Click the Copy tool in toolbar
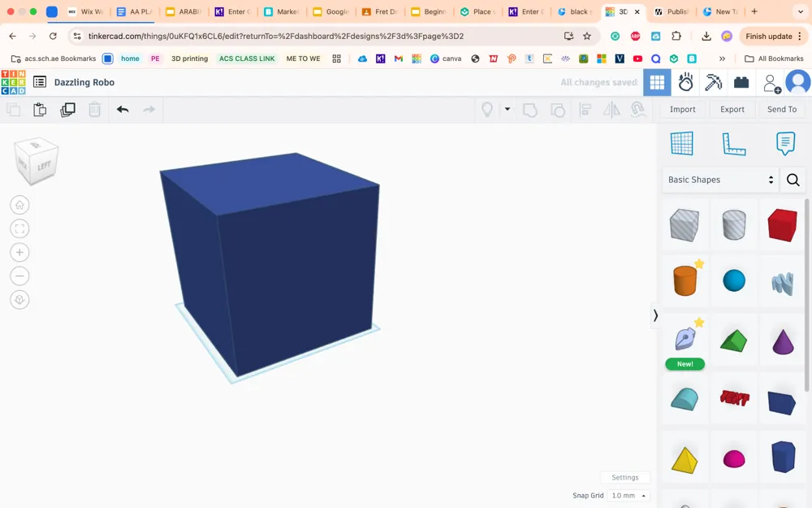This screenshot has height=508, width=812. pos(14,110)
